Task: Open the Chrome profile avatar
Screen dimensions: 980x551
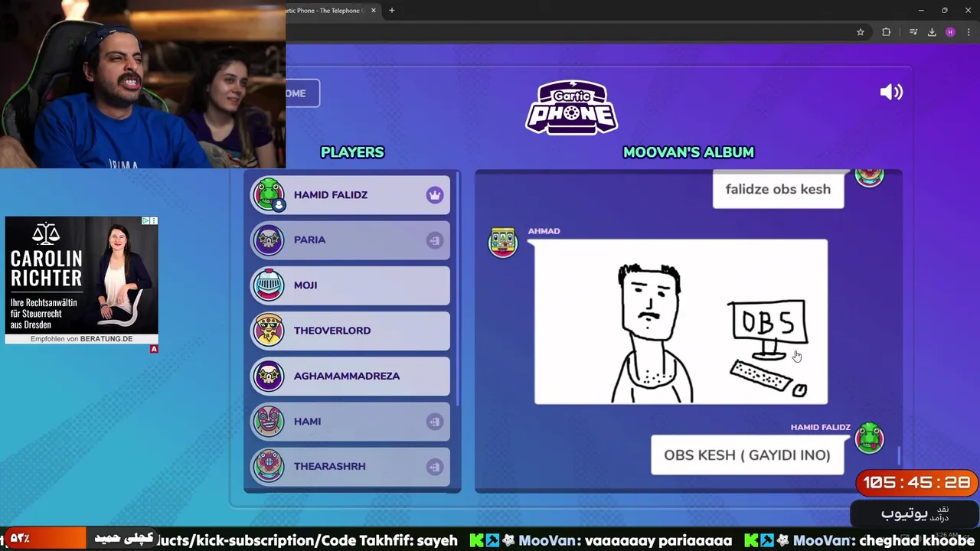Action: pyautogui.click(x=950, y=32)
